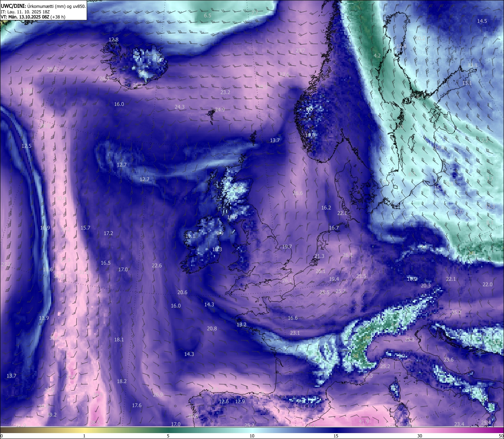Click the 20.6 value label on the map

[182, 292]
